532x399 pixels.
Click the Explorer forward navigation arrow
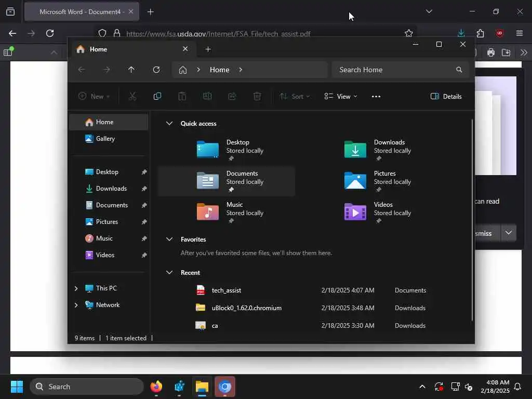(107, 70)
